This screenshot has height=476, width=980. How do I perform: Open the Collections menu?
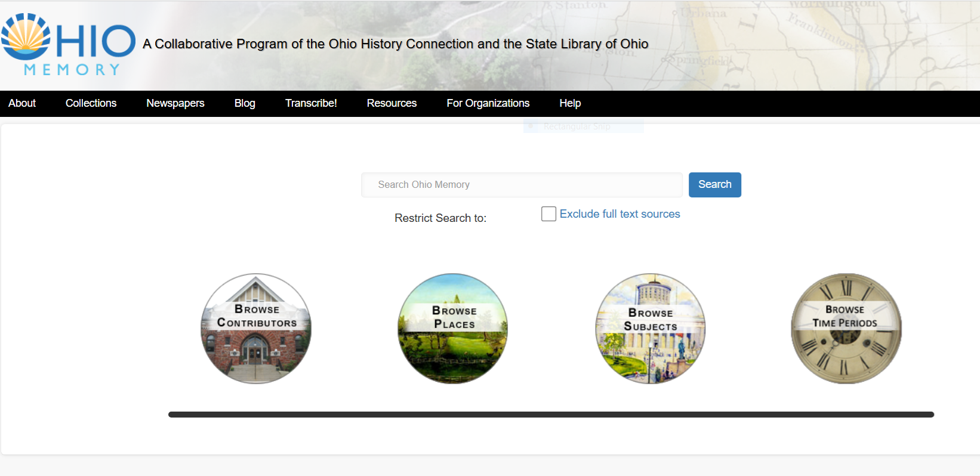coord(91,103)
